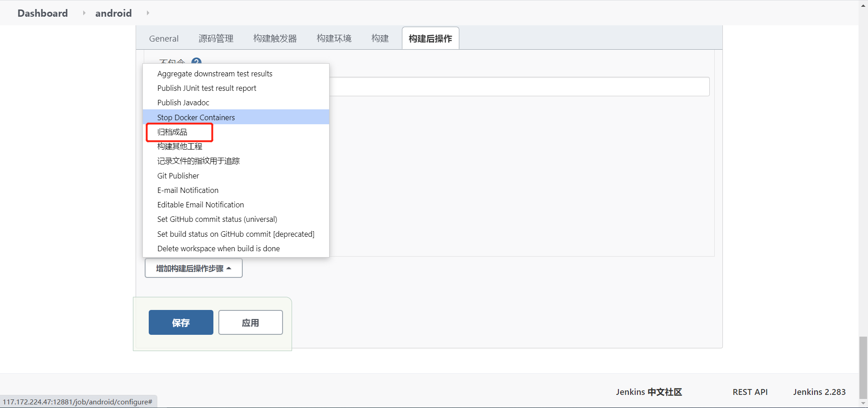Image resolution: width=868 pixels, height=408 pixels.
Task: Switch to the 构建触发器 tab
Action: pyautogui.click(x=275, y=38)
